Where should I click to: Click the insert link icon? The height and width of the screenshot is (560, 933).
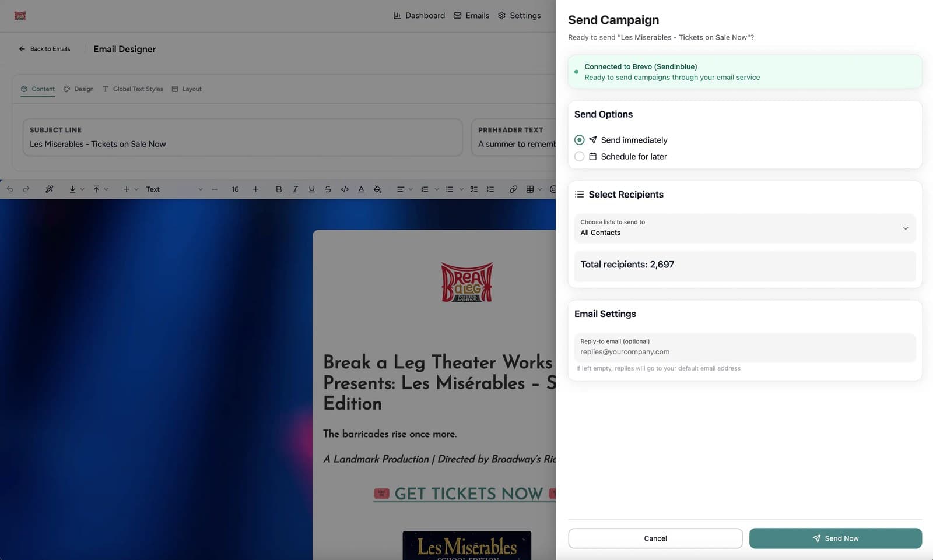coord(513,189)
